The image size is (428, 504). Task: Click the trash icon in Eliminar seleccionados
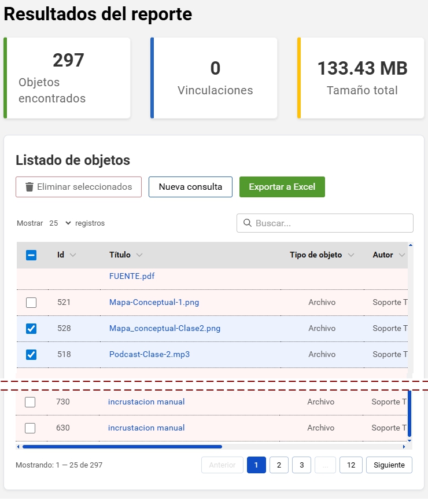pyautogui.click(x=29, y=187)
